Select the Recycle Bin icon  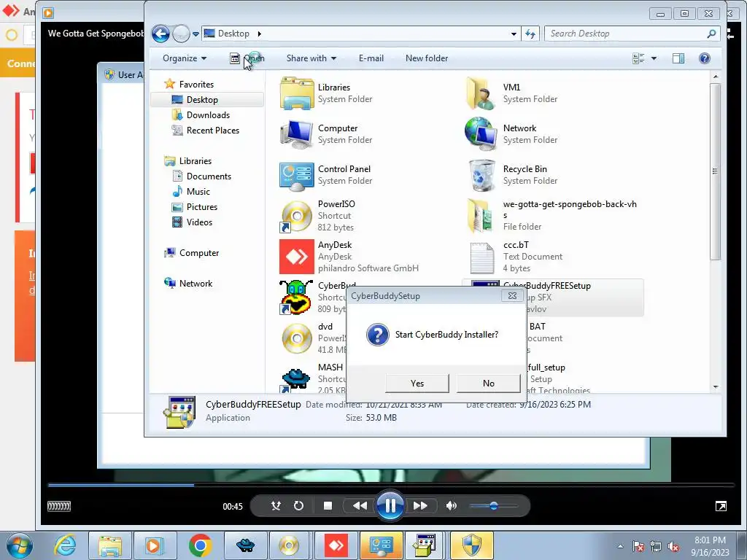pos(481,175)
